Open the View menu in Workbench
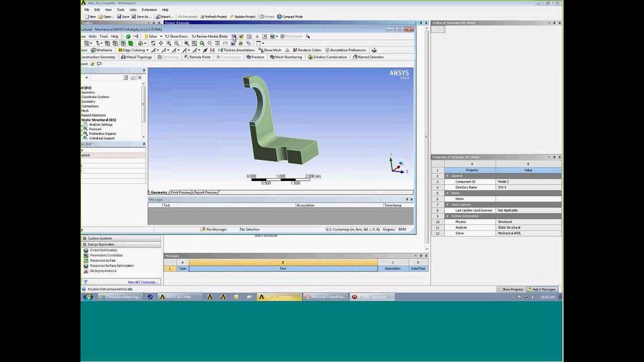 [108, 10]
